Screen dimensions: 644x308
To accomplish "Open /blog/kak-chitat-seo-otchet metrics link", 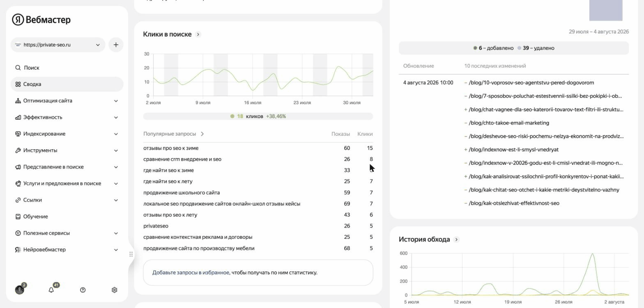I will 544,190.
